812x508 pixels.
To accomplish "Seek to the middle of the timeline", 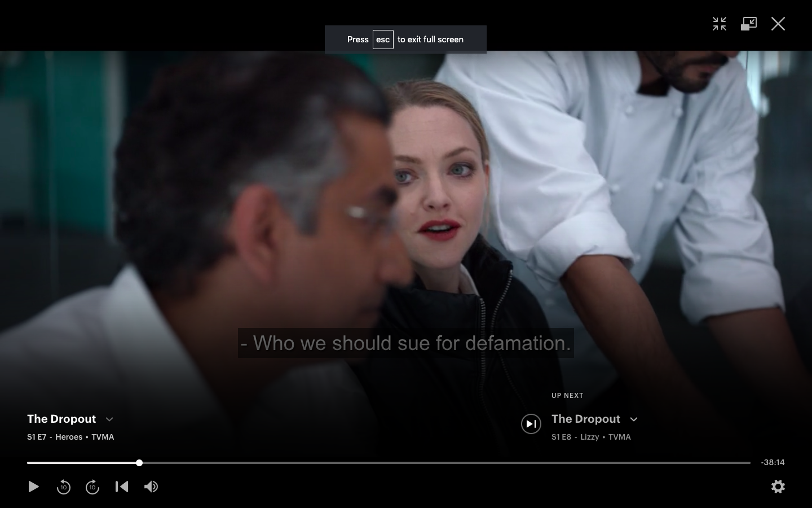I will [x=389, y=463].
